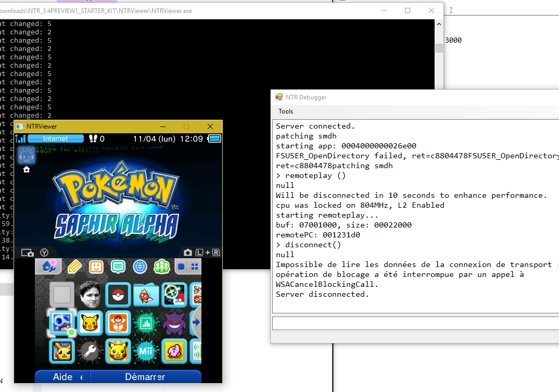Screen dimensions: 559x392
Task: Open the Tools menu in NTR Debugger
Action: 286,111
